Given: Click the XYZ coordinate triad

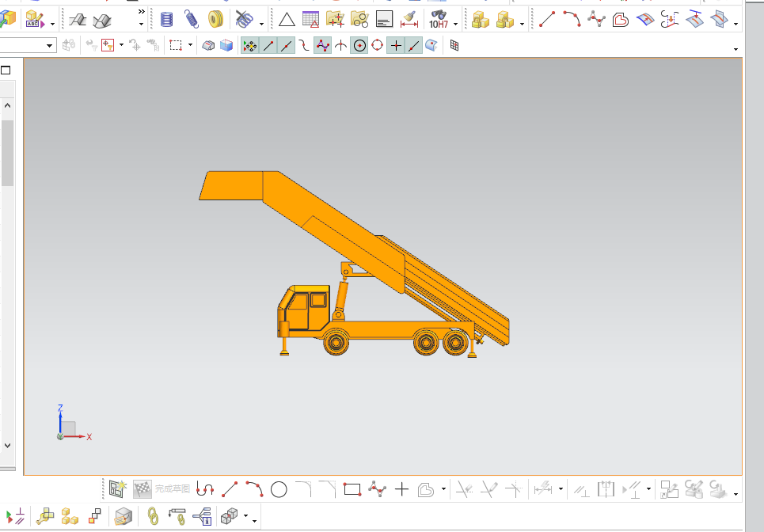Looking at the screenshot, I should (x=70, y=427).
